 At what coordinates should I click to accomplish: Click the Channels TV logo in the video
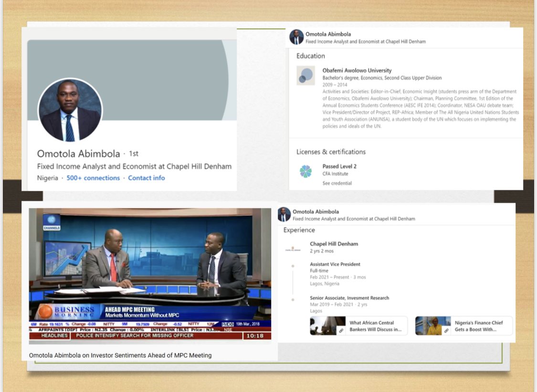[x=52, y=222]
